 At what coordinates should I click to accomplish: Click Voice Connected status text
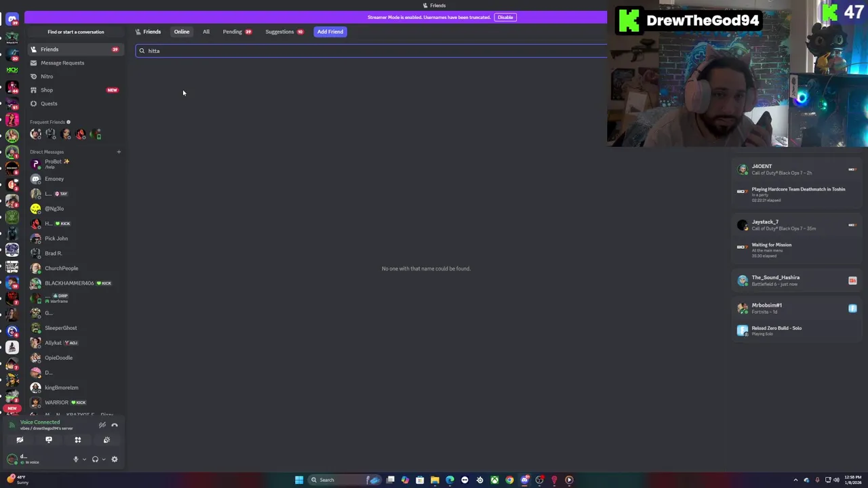click(x=40, y=422)
